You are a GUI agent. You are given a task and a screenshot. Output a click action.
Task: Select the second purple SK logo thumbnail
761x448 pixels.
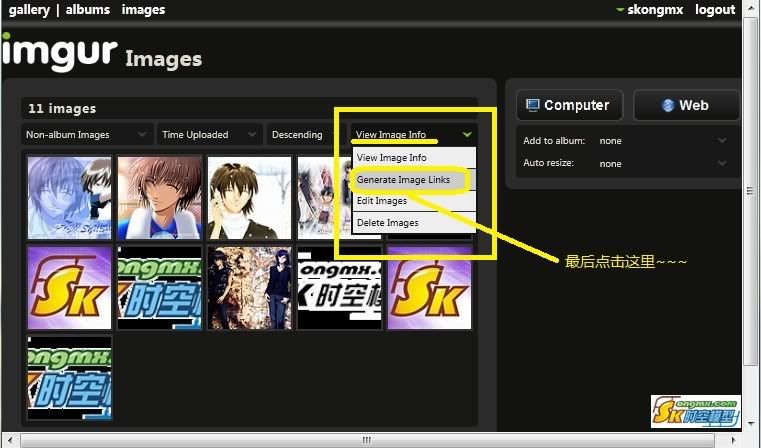[429, 287]
